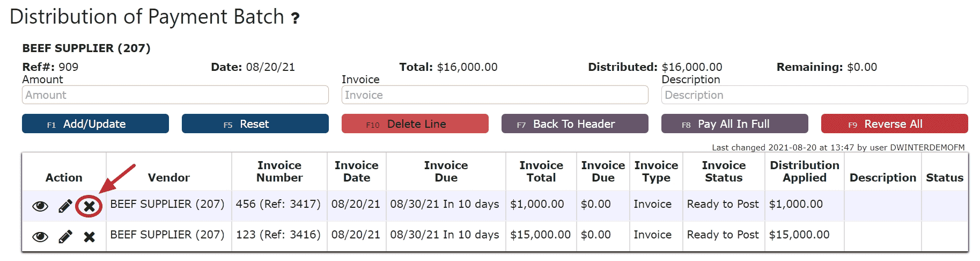
Task: Click the Add/Update button
Action: click(x=95, y=124)
